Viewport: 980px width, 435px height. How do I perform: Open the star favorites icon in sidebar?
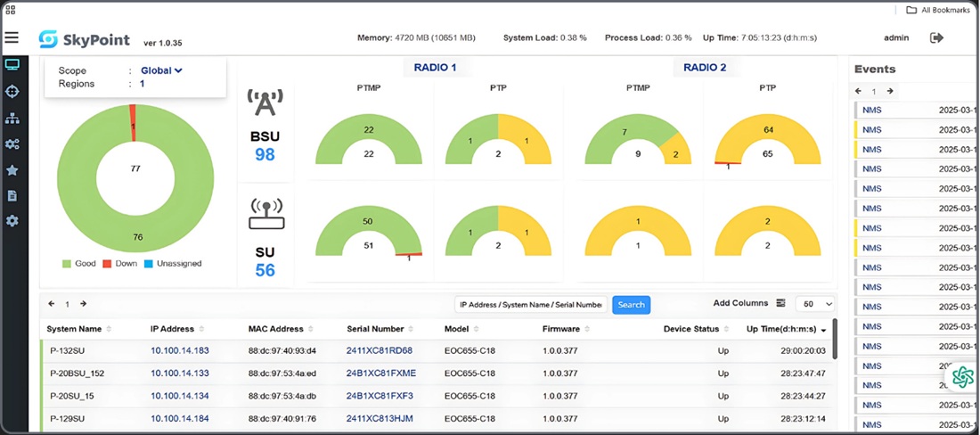click(12, 170)
